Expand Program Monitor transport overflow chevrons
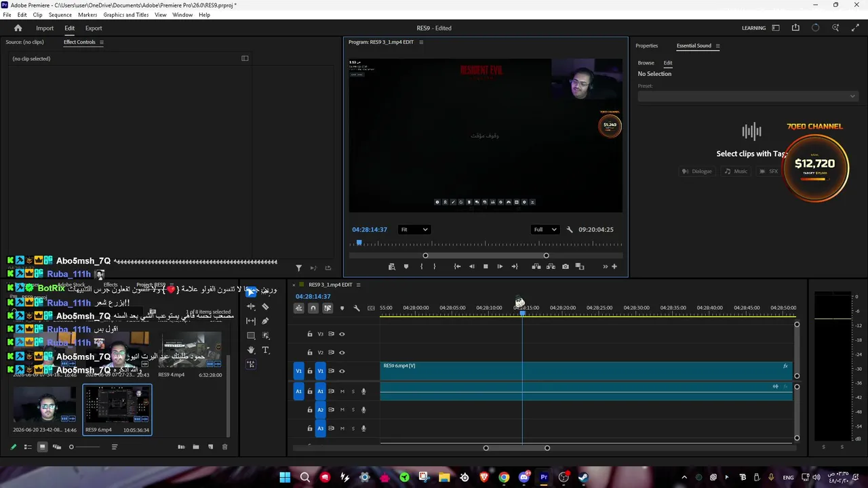 (x=606, y=266)
